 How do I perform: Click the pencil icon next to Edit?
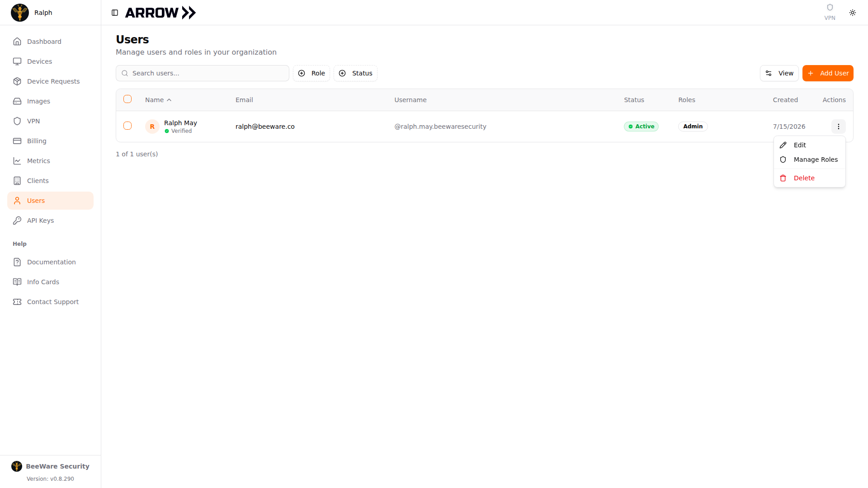click(x=783, y=145)
